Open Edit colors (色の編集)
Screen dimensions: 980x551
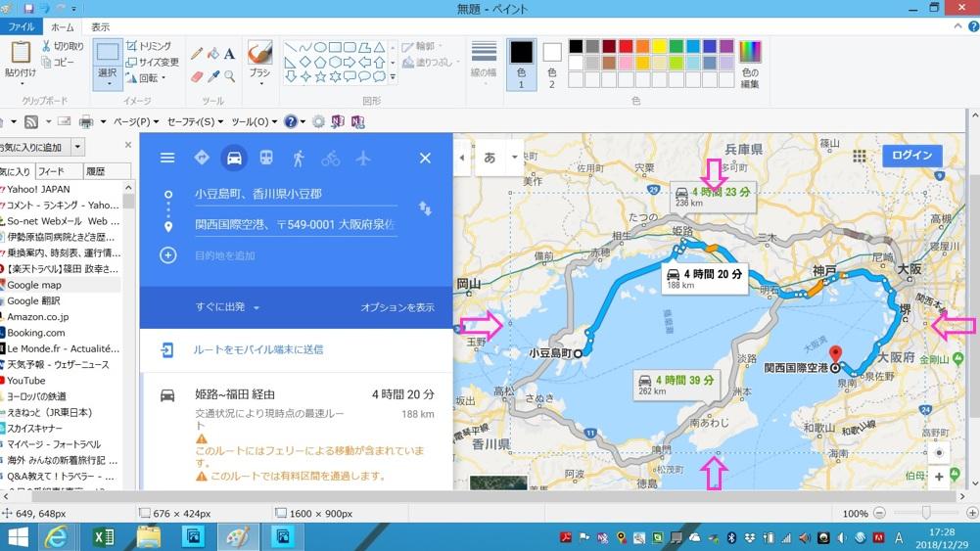[750, 65]
